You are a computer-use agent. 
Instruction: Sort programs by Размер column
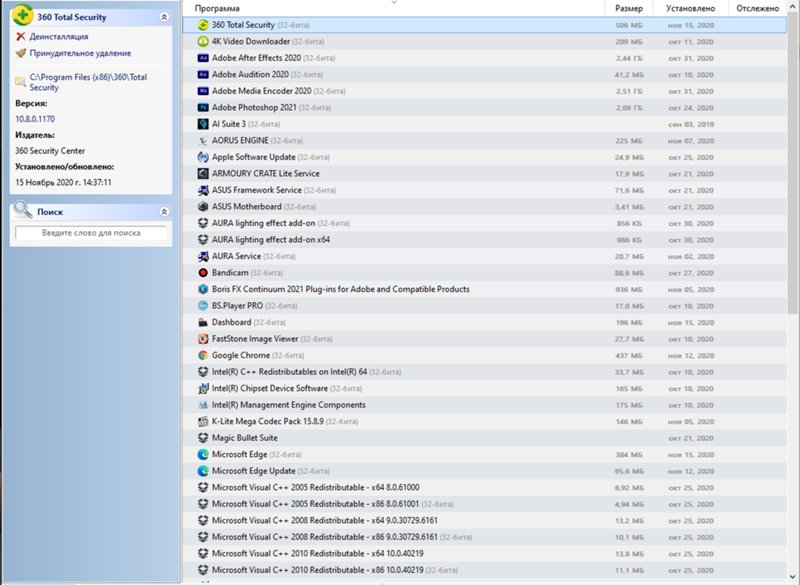(x=631, y=8)
